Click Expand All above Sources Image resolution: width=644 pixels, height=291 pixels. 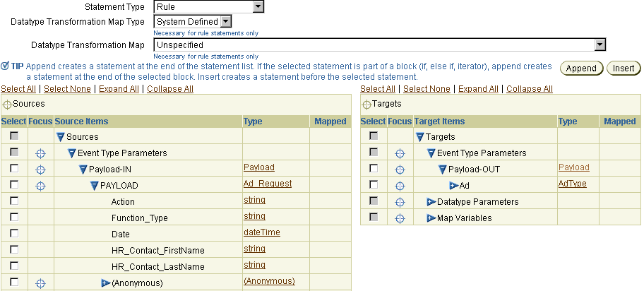pyautogui.click(x=119, y=89)
